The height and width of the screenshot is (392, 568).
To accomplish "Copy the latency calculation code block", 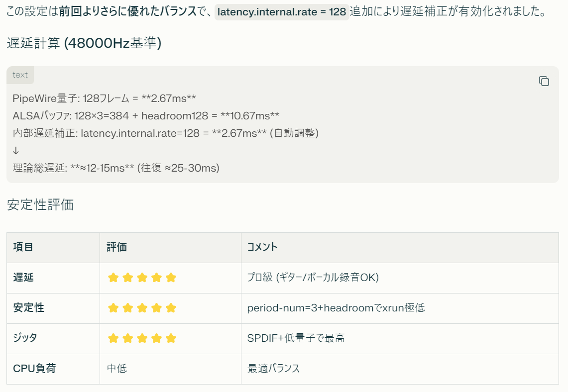I will pos(544,81).
